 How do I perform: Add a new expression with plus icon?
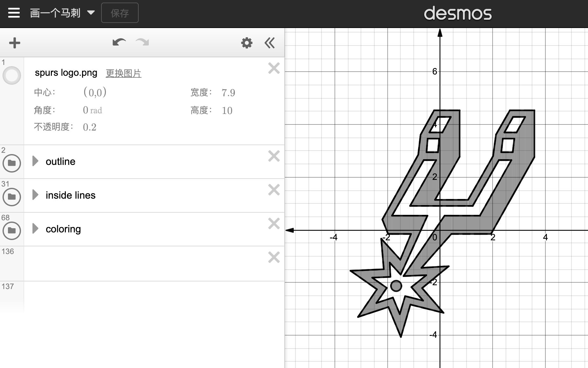[15, 43]
